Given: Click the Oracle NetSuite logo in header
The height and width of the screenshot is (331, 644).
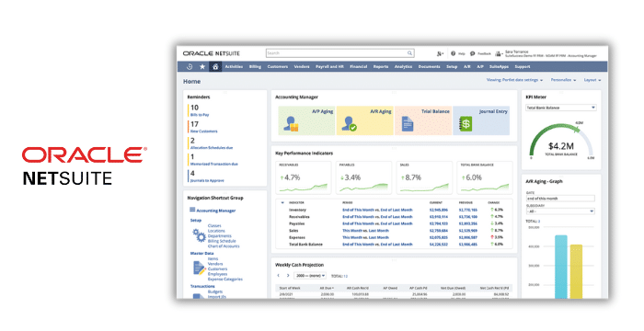Looking at the screenshot, I should click(211, 53).
